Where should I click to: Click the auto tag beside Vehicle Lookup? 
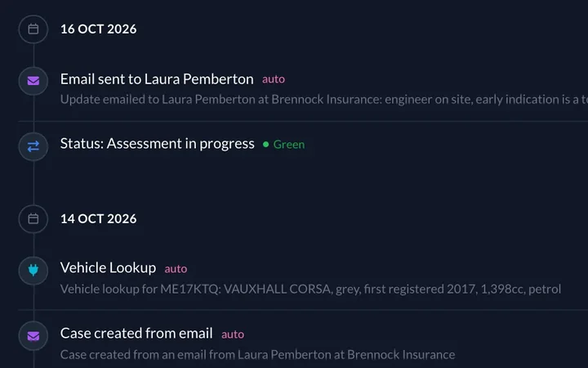[176, 269]
